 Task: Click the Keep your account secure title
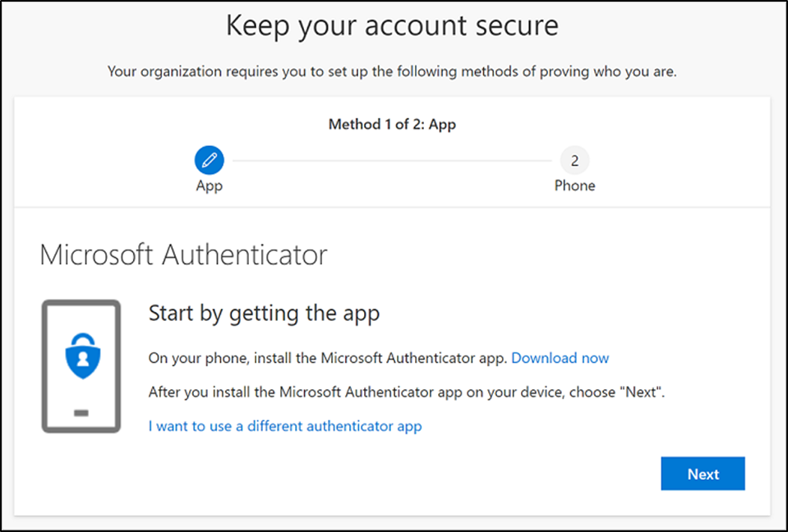point(392,25)
